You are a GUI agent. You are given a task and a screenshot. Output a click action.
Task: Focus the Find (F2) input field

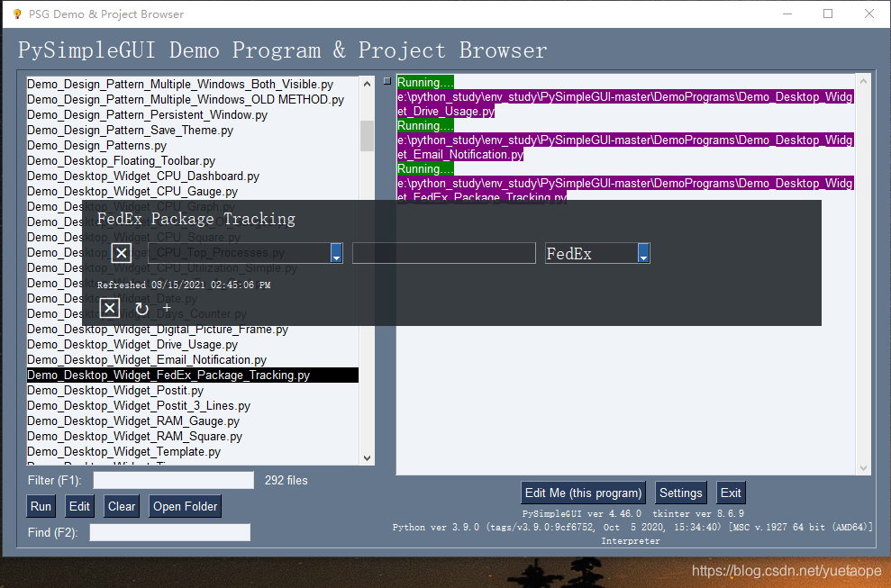point(170,532)
